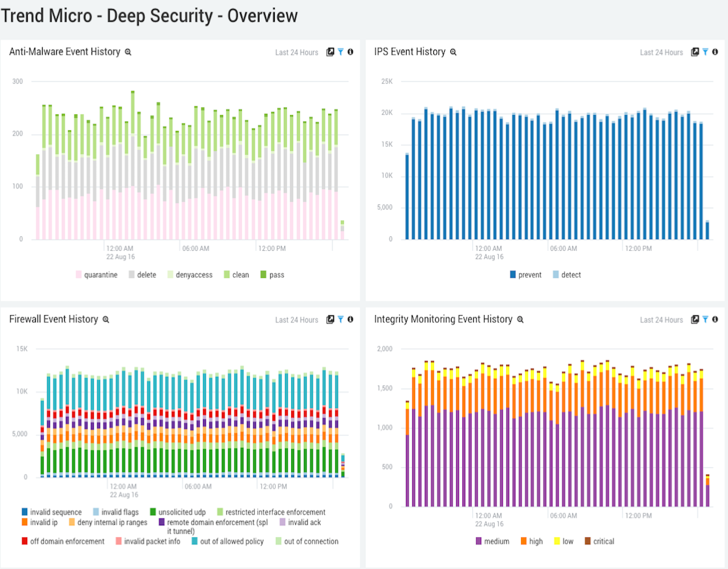The width and height of the screenshot is (728, 569).
Task: Open IPS Event History panel title
Action: [x=410, y=52]
